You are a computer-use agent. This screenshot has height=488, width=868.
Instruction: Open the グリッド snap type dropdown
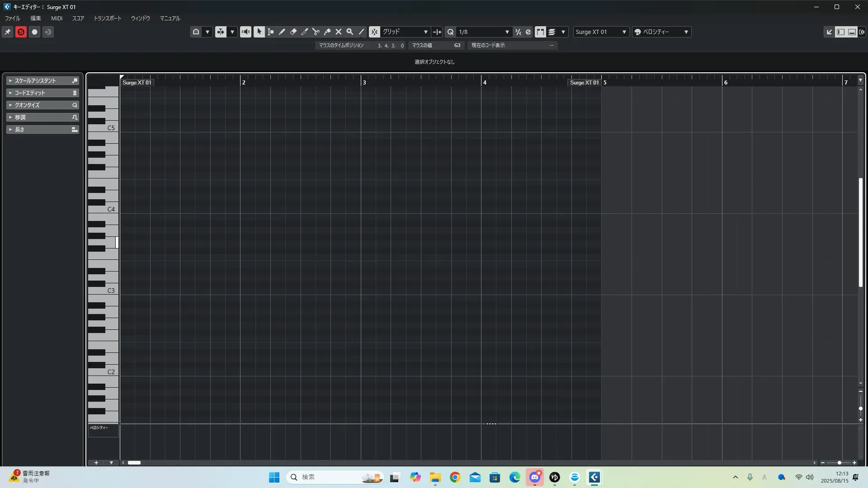point(405,32)
